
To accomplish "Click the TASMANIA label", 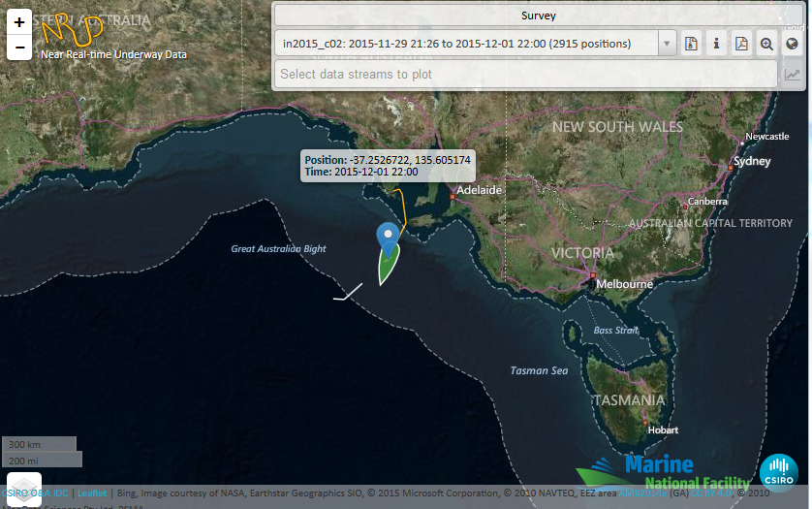I will [629, 400].
